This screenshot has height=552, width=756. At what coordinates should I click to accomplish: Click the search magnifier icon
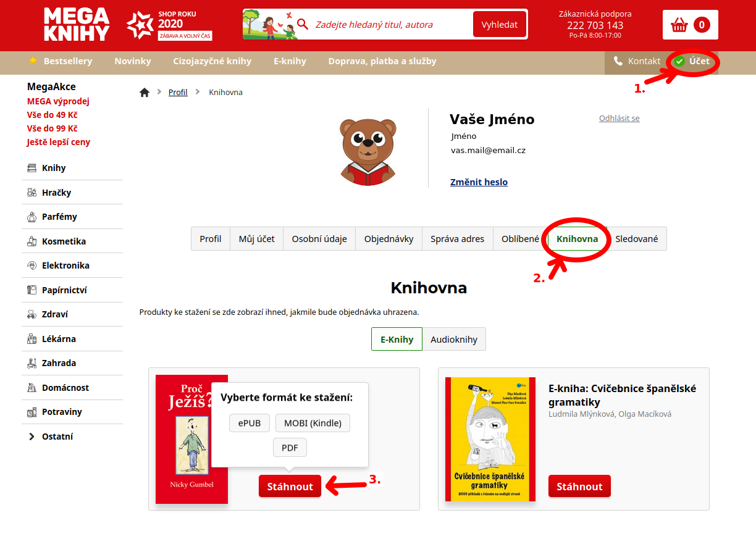pos(303,24)
